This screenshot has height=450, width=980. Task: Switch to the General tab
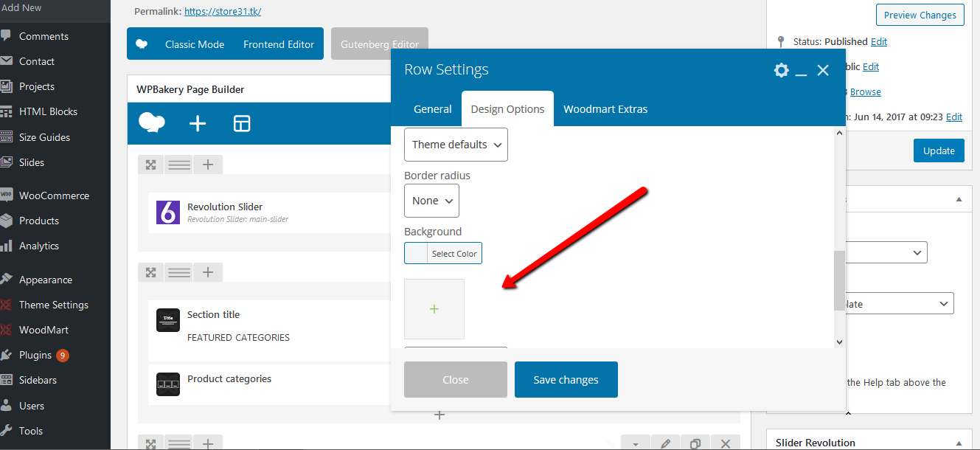pyautogui.click(x=433, y=108)
